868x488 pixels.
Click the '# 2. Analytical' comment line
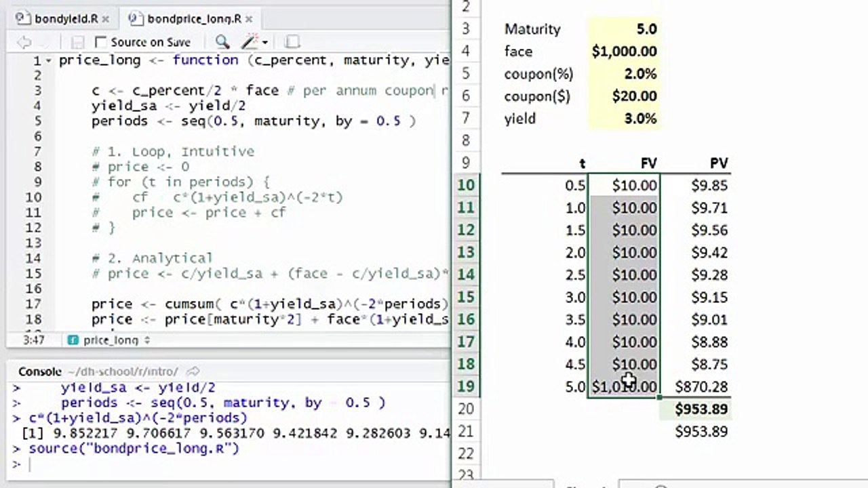click(x=152, y=258)
